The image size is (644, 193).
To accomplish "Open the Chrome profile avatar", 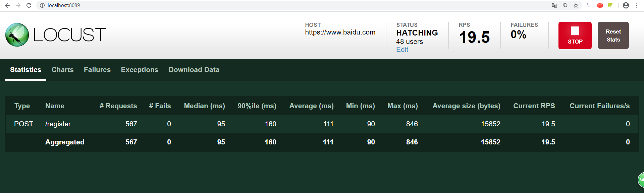I will (626, 5).
